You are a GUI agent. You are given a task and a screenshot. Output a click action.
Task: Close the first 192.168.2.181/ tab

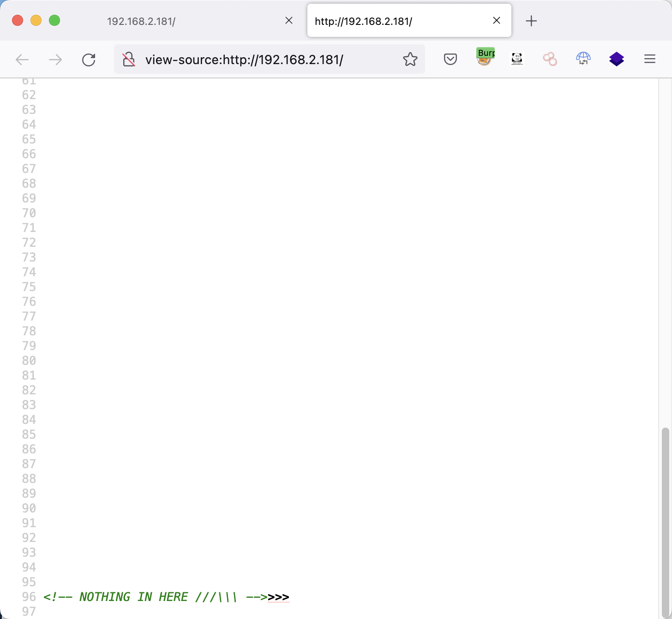pos(289,20)
